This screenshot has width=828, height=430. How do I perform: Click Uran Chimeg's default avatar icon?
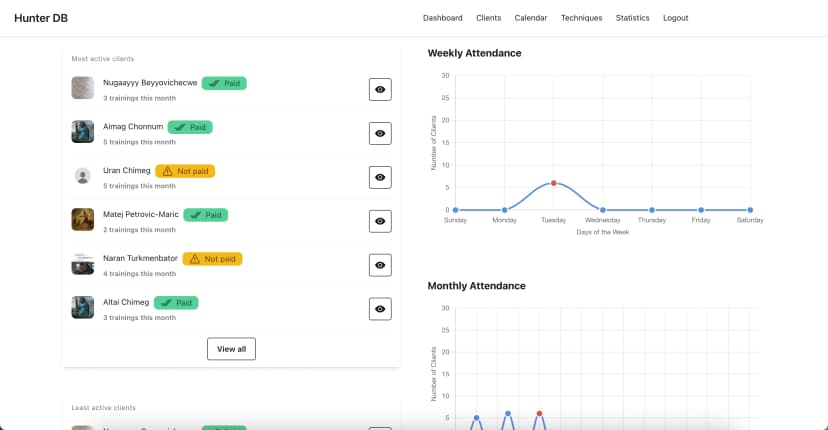pos(82,175)
